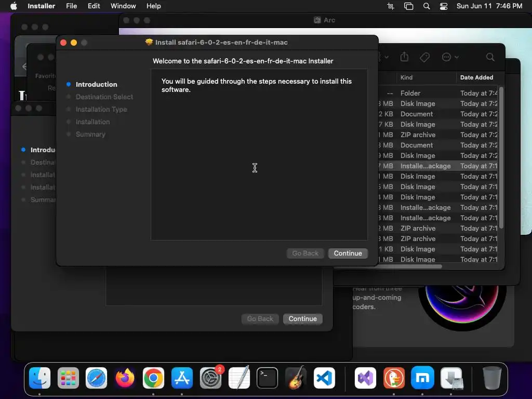Open the Window menu

point(123,6)
